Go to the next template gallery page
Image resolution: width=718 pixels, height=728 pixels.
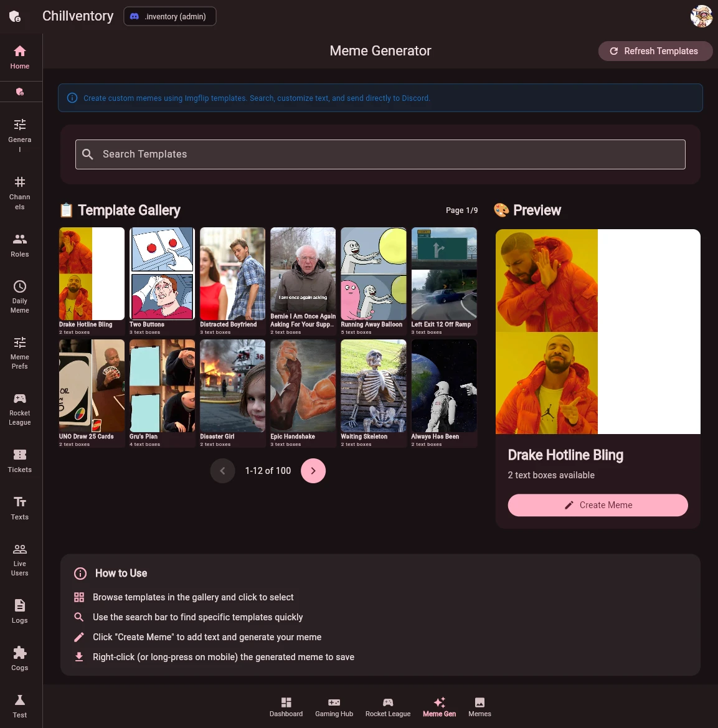pyautogui.click(x=313, y=471)
